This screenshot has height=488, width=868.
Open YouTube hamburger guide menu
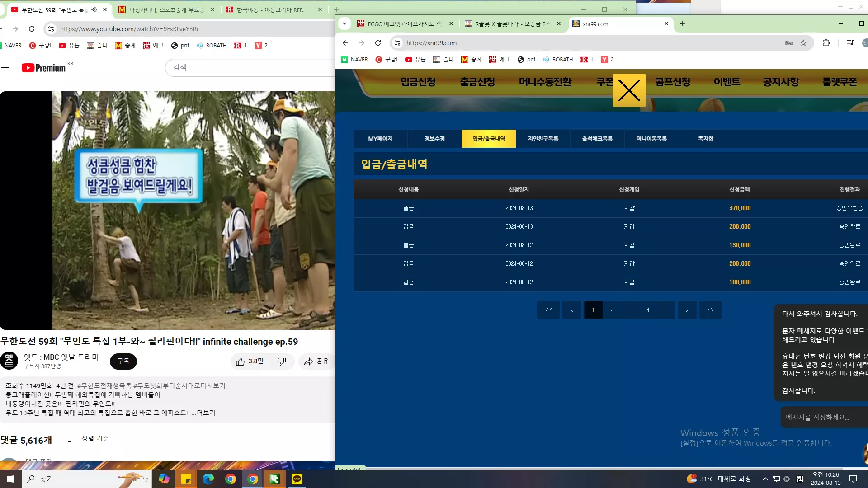(x=5, y=68)
